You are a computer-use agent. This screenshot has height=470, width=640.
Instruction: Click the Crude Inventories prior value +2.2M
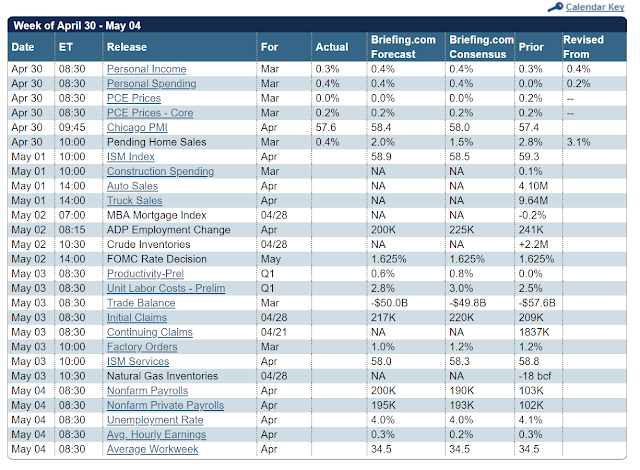coord(533,244)
